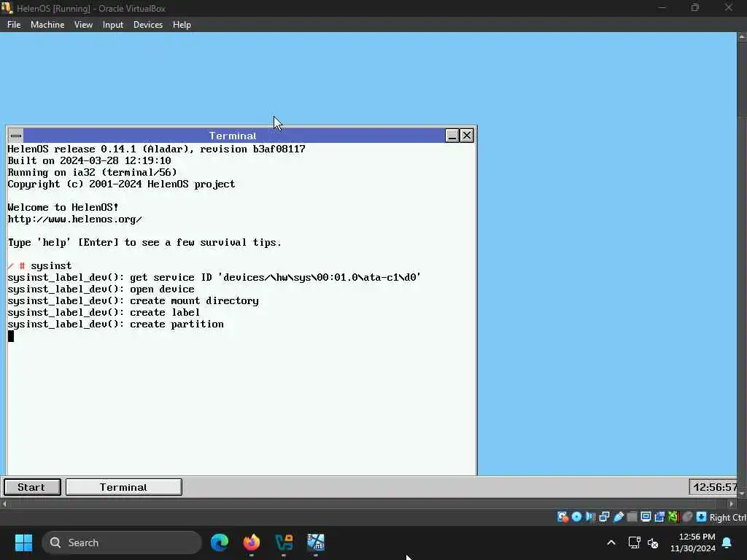Open the Windows Start menu

click(23, 542)
